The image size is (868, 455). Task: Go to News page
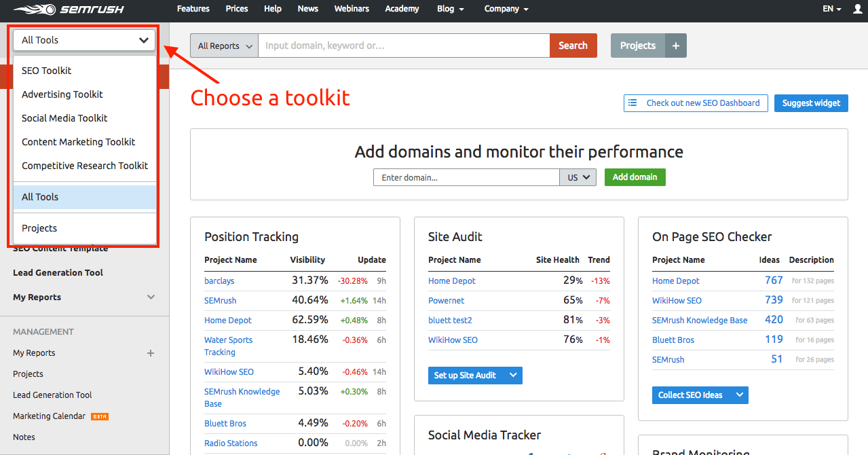[308, 9]
